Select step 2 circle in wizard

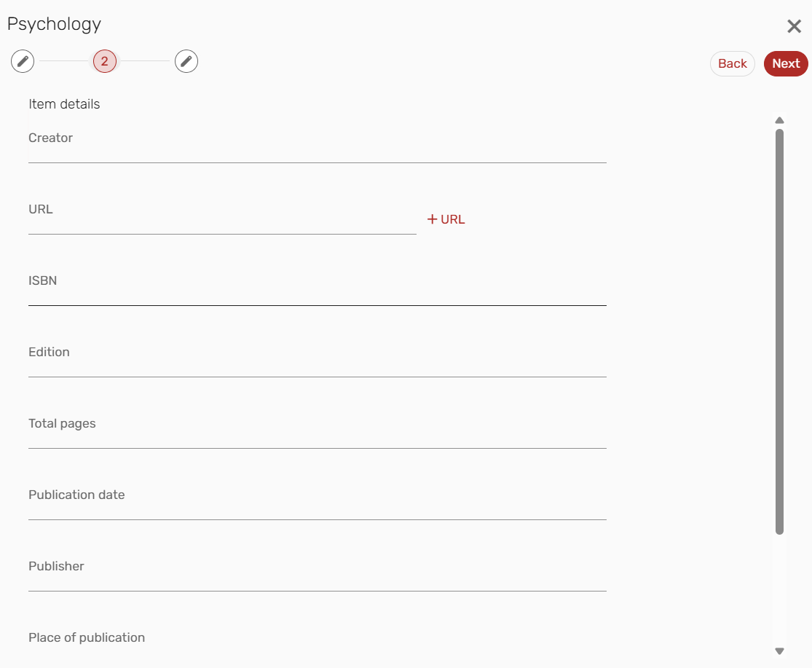pos(105,62)
